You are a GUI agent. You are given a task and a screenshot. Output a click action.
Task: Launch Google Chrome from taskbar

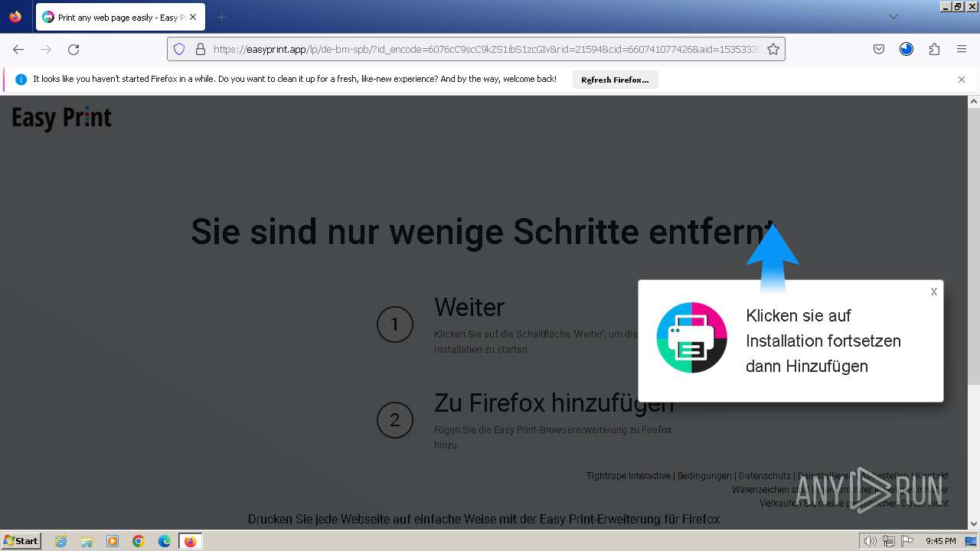[139, 541]
